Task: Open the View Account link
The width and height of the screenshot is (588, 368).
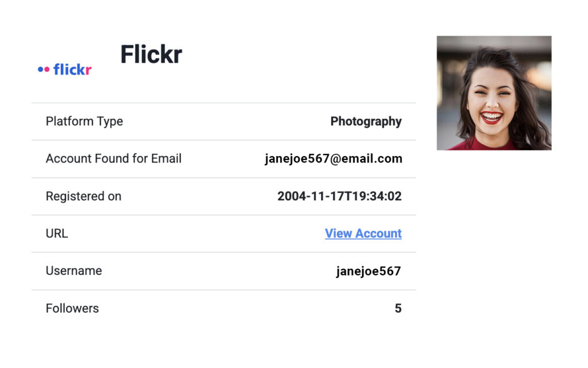Action: click(x=363, y=234)
